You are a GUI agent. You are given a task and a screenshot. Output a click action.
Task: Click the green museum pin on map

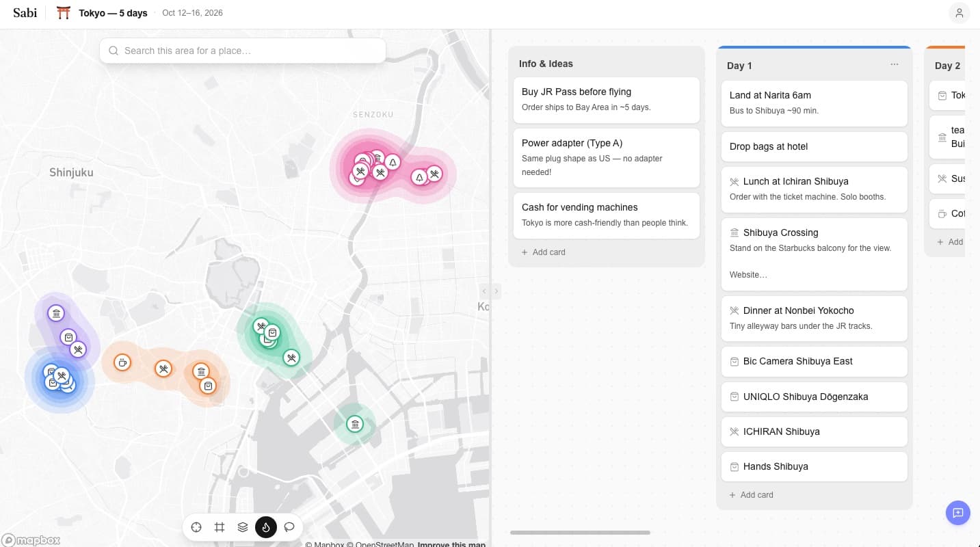354,424
